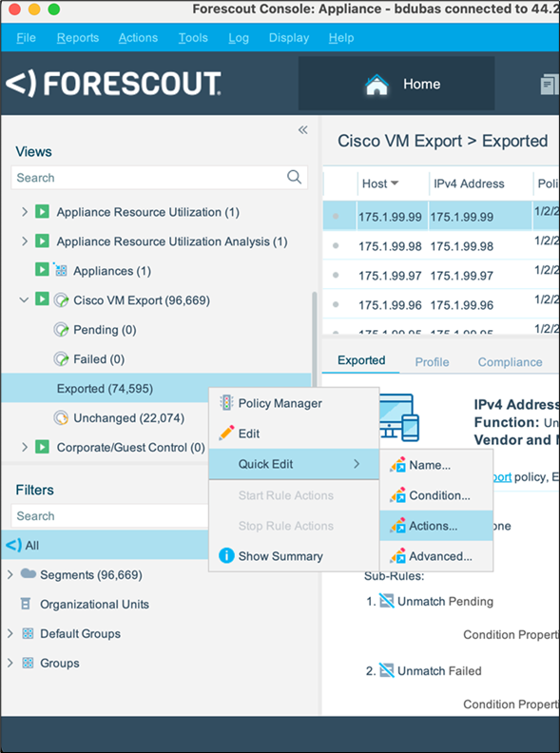
Task: Click the Unmatch Failed sub-rule icon
Action: click(x=387, y=670)
